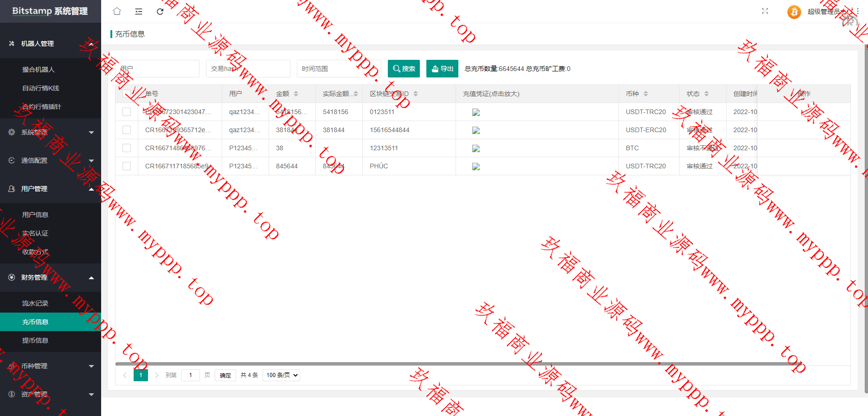Check the first row checkbox

(127, 112)
